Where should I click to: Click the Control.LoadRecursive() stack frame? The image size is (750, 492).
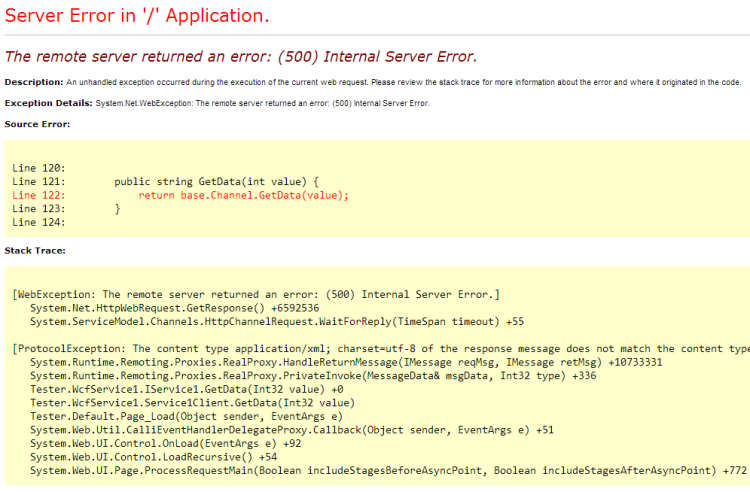[x=153, y=456]
